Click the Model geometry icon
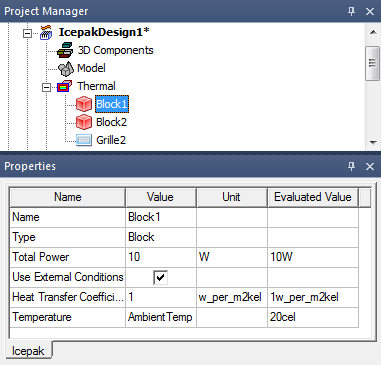 point(66,69)
